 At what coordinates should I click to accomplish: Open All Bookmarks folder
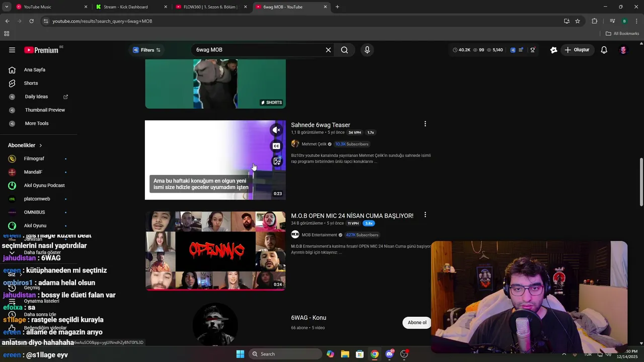(622, 34)
